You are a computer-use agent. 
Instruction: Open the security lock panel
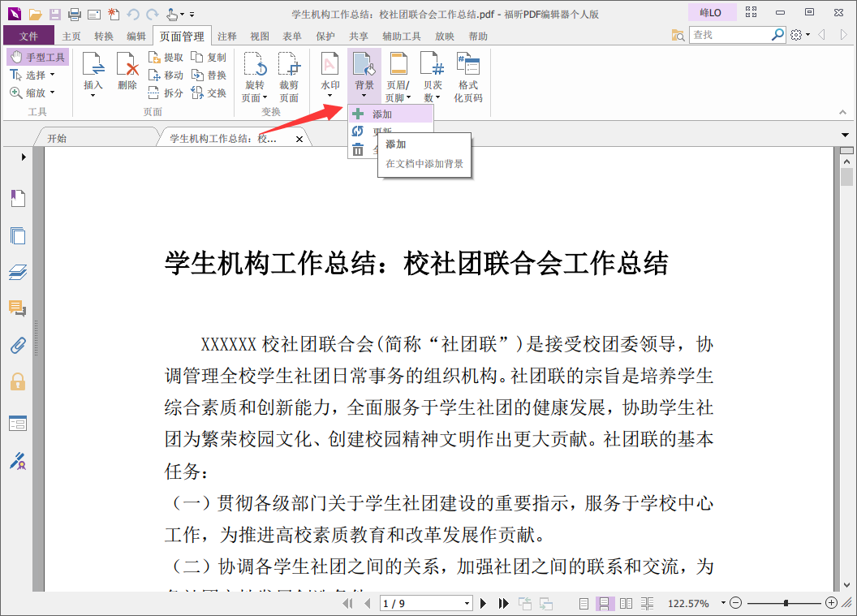18,381
